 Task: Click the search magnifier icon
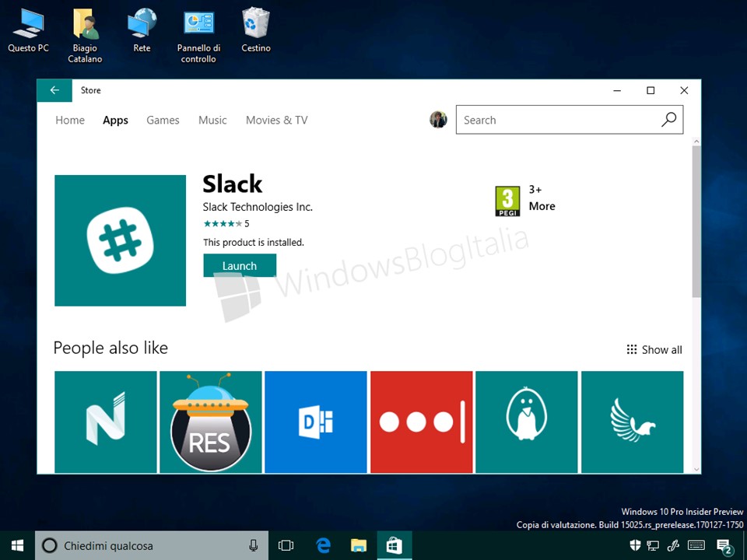coord(669,120)
